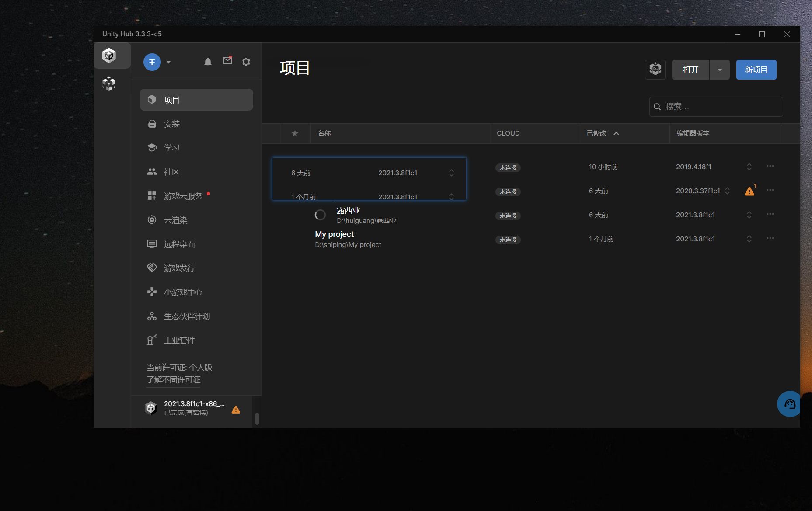Change editor version for My project

click(x=749, y=239)
